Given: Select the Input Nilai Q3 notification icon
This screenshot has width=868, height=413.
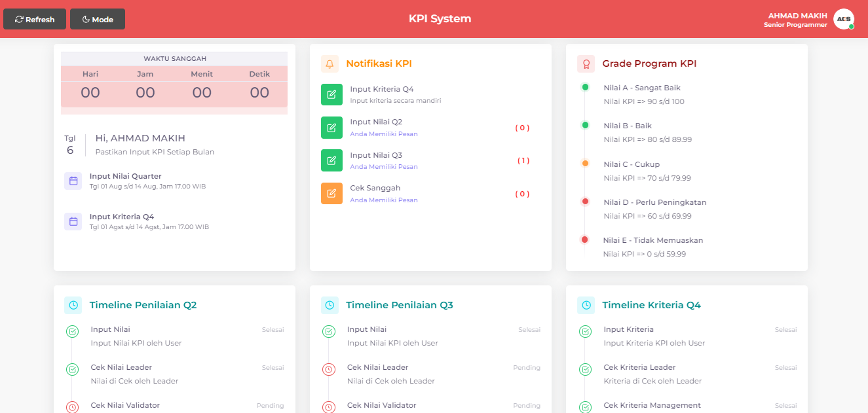Looking at the screenshot, I should [331, 160].
